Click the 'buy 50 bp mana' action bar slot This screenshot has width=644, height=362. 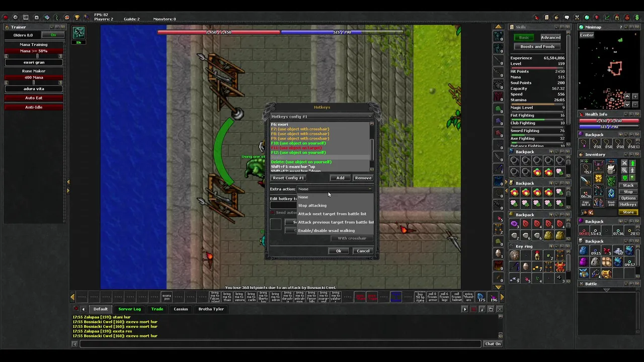click(x=420, y=297)
